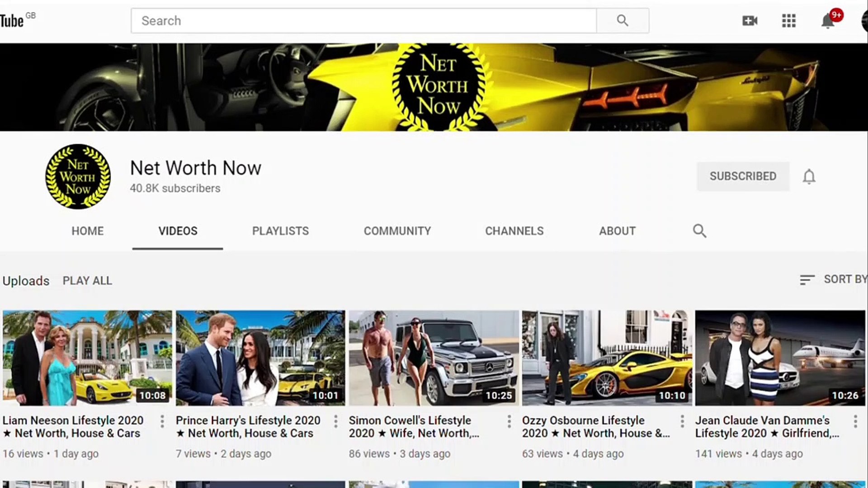The height and width of the screenshot is (488, 868).
Task: Open options menu on Liam Neeson video
Action: (x=162, y=421)
